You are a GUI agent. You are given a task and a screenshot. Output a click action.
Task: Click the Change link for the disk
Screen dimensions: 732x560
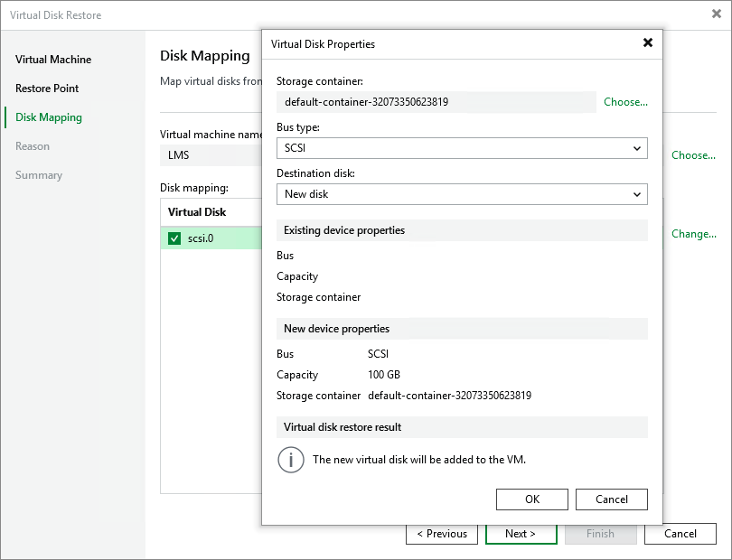coord(693,234)
